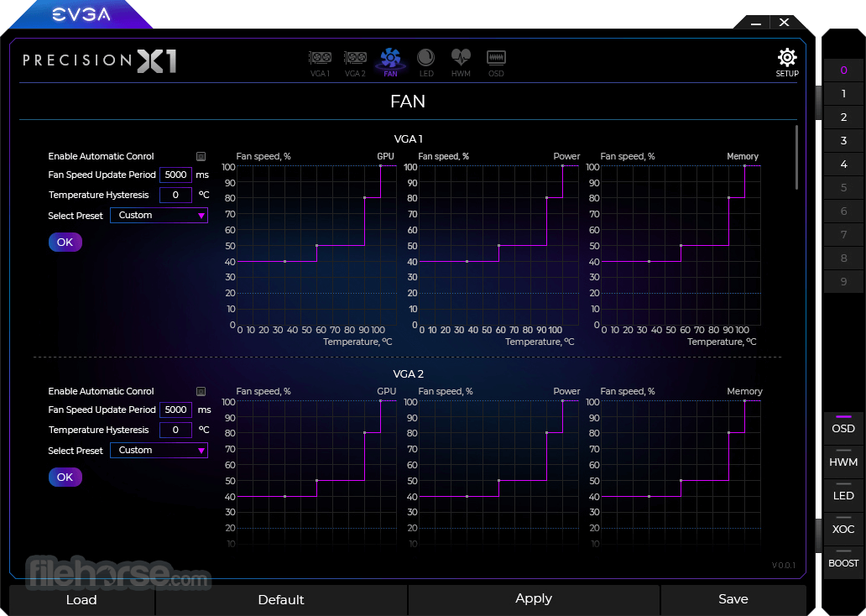Click the Apply button
866x616 pixels.
[534, 599]
